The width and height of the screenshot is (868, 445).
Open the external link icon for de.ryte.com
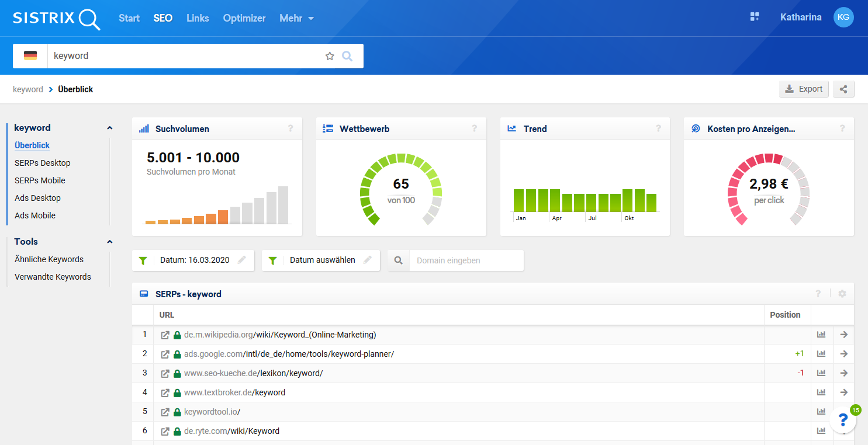tap(165, 432)
